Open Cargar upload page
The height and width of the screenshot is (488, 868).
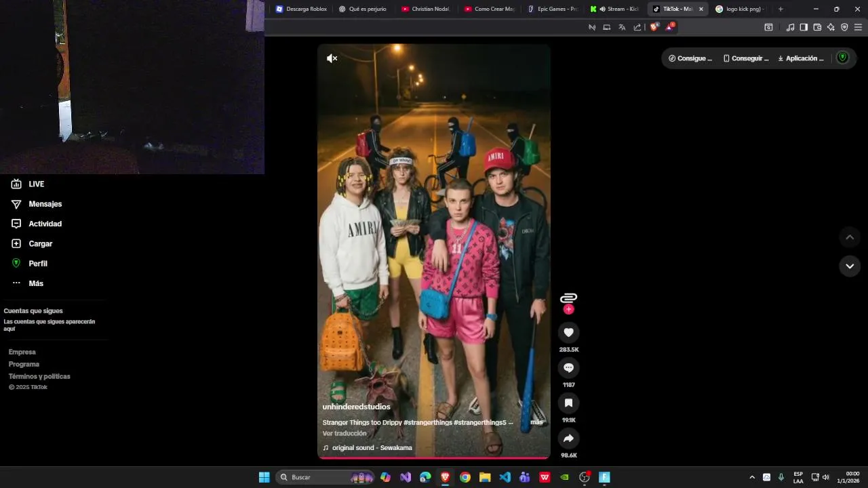(32, 243)
